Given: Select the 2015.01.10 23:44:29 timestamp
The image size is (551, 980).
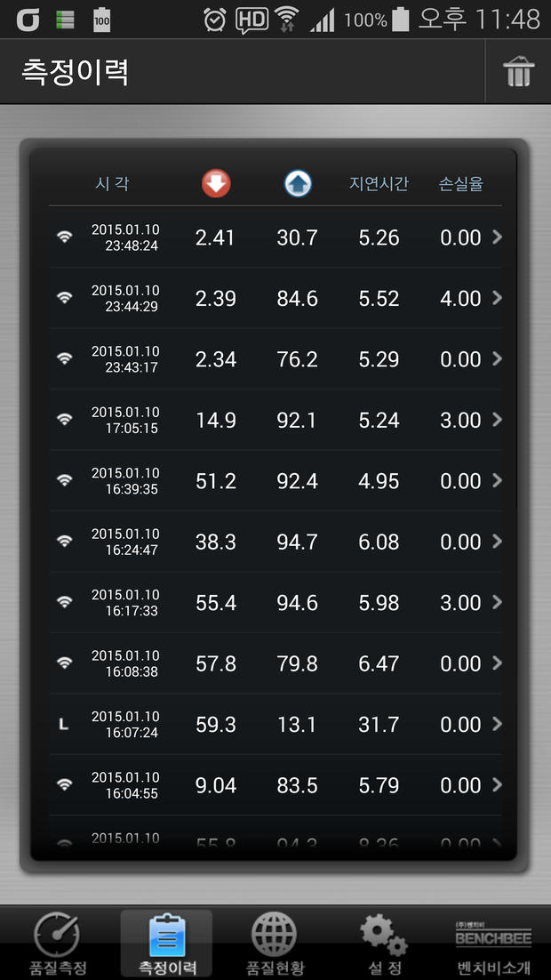Looking at the screenshot, I should pyautogui.click(x=125, y=298).
